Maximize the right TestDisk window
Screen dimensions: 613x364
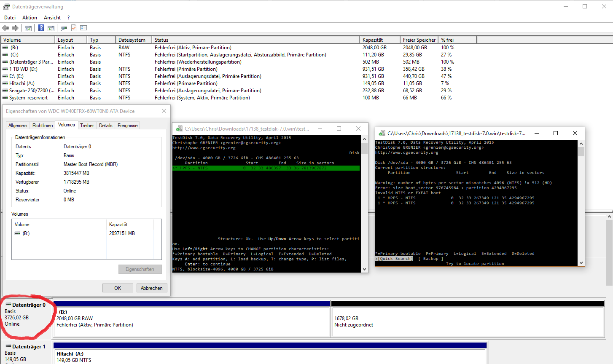click(x=556, y=133)
